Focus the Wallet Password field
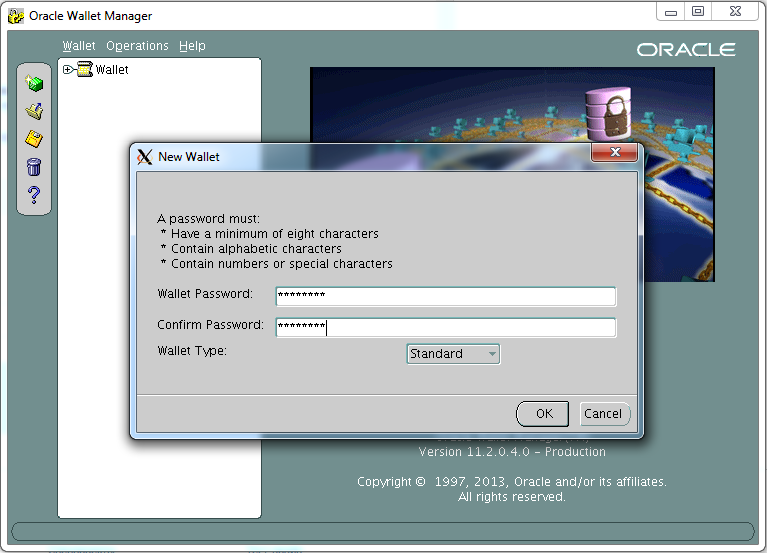Image resolution: width=767 pixels, height=553 pixels. coord(446,296)
